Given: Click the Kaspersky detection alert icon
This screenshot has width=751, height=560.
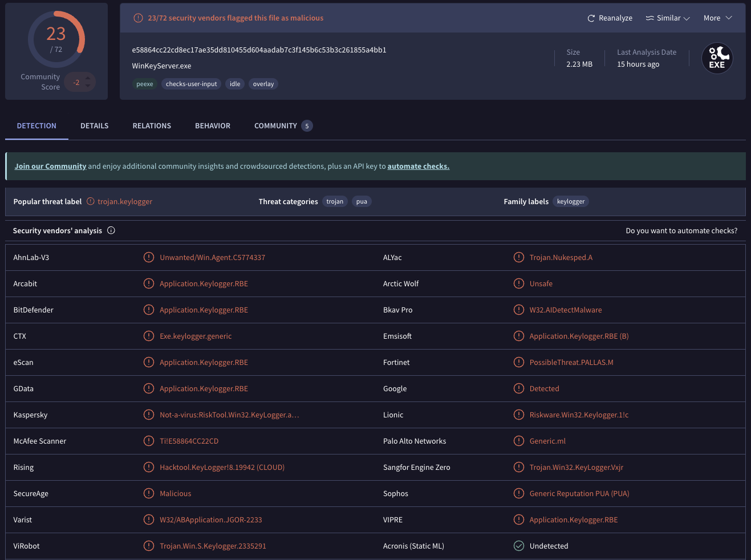Looking at the screenshot, I should pos(149,415).
